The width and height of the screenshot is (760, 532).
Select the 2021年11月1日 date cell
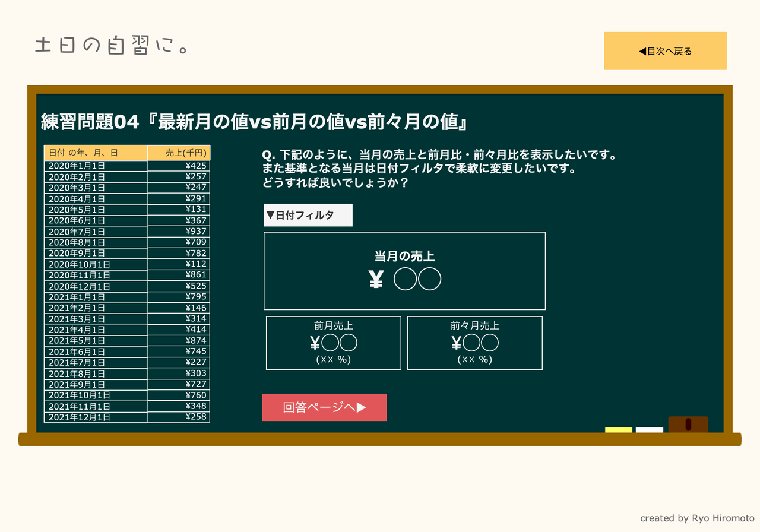pos(96,406)
